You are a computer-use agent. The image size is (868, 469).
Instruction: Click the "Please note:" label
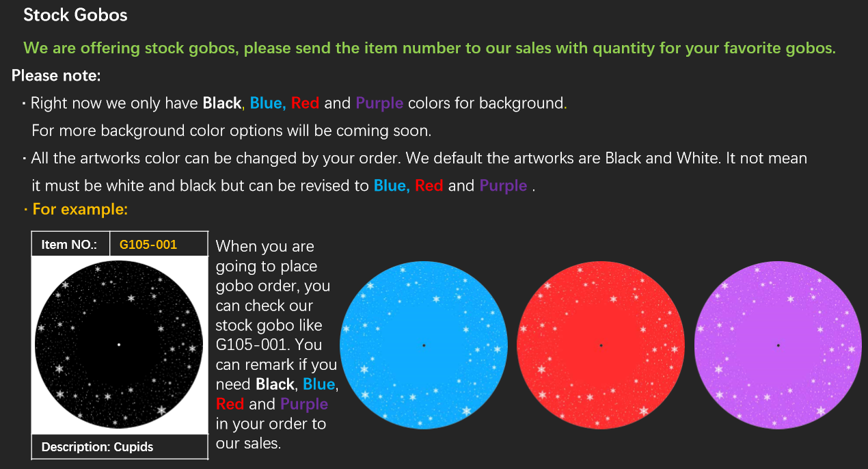point(56,75)
